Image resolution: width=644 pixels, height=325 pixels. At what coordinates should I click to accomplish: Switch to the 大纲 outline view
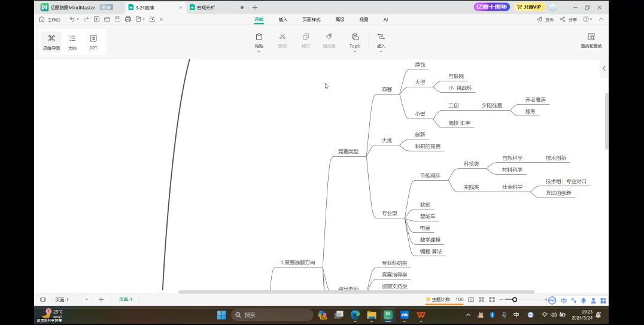(72, 42)
